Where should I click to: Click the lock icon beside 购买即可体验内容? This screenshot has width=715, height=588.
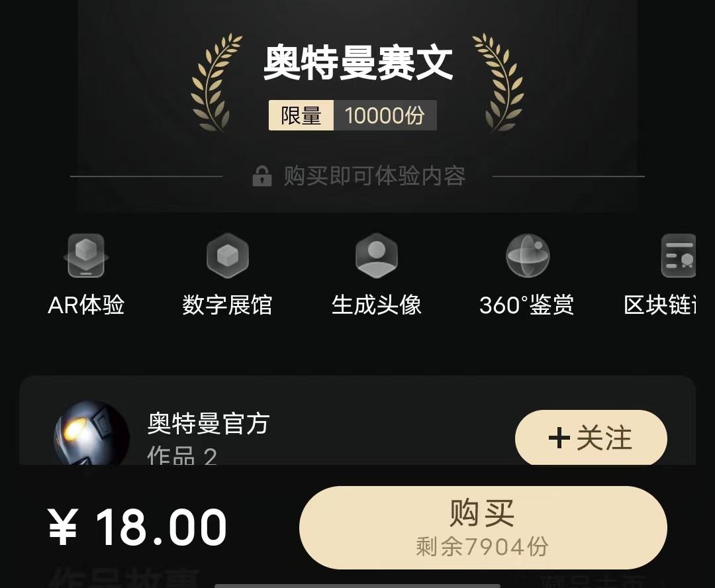pos(262,176)
